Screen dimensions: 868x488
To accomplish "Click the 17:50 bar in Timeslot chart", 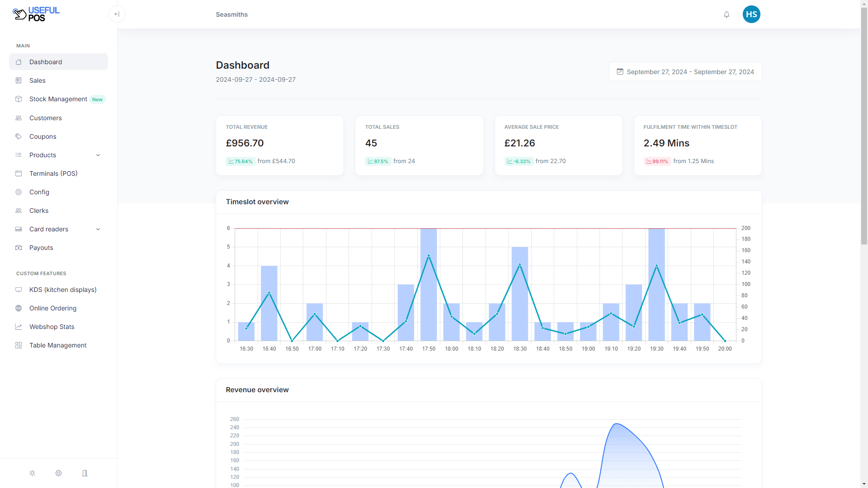I will [429, 284].
